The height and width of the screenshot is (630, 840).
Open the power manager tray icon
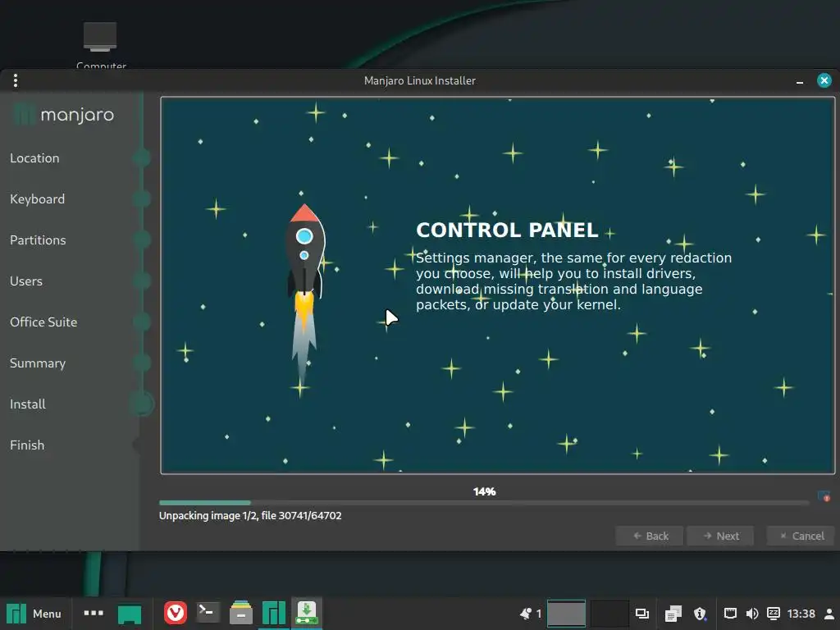(774, 614)
